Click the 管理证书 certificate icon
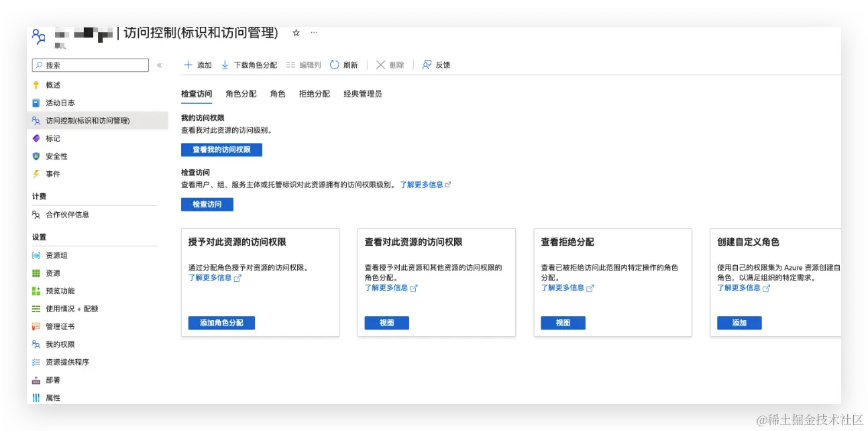 click(36, 327)
